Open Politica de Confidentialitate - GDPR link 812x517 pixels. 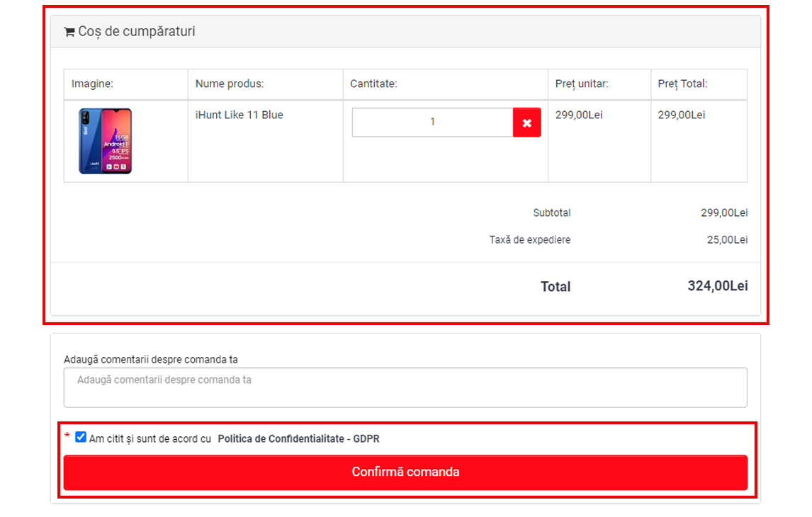(298, 439)
